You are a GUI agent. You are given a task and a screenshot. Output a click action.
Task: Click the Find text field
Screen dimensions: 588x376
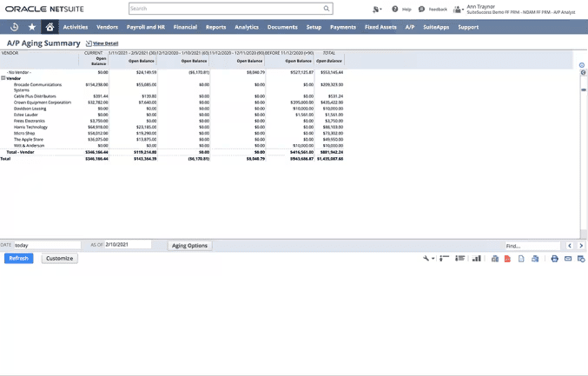[x=532, y=246]
